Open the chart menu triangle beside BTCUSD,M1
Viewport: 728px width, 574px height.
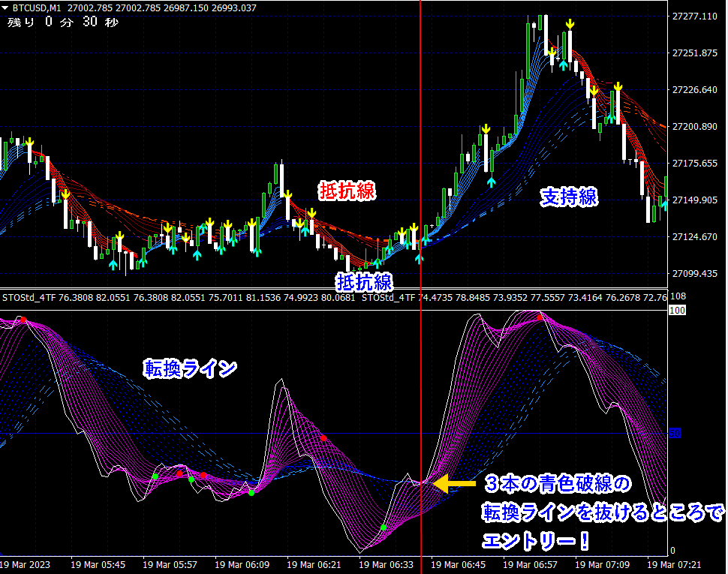[x=5, y=8]
